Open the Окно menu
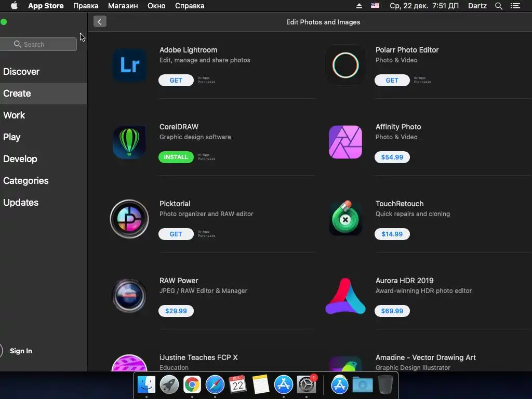Image resolution: width=532 pixels, height=399 pixels. point(156,6)
